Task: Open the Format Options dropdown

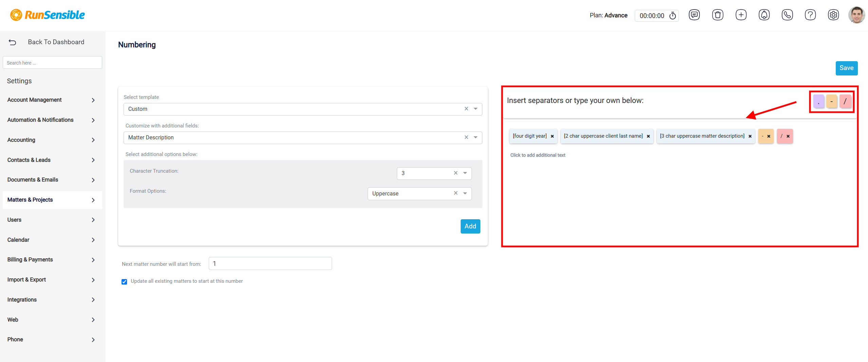Action: [420, 193]
